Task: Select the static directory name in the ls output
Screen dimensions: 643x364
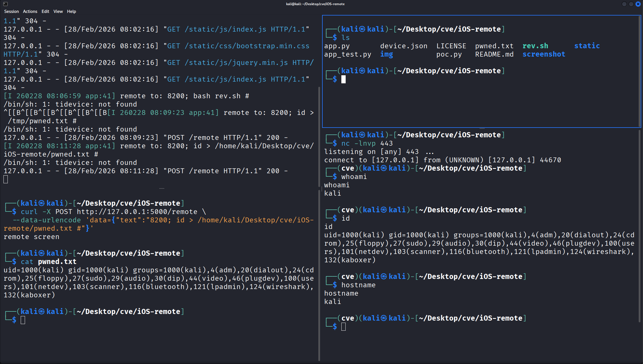Action: (x=587, y=46)
